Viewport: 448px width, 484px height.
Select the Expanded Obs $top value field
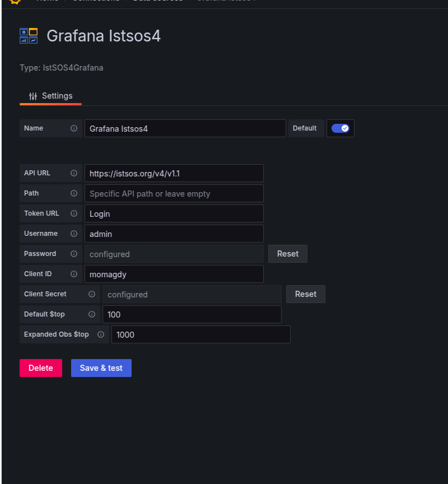[200, 334]
